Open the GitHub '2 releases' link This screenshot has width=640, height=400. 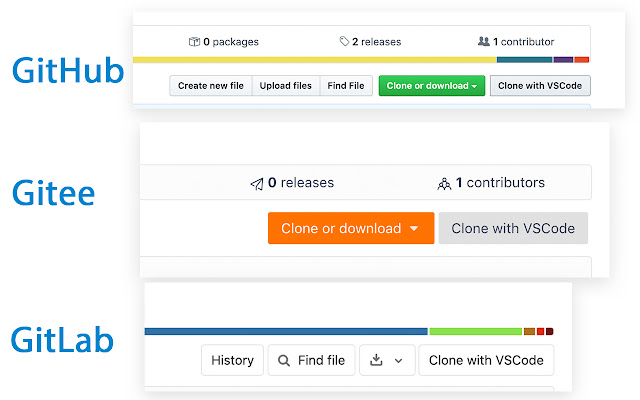pos(370,42)
